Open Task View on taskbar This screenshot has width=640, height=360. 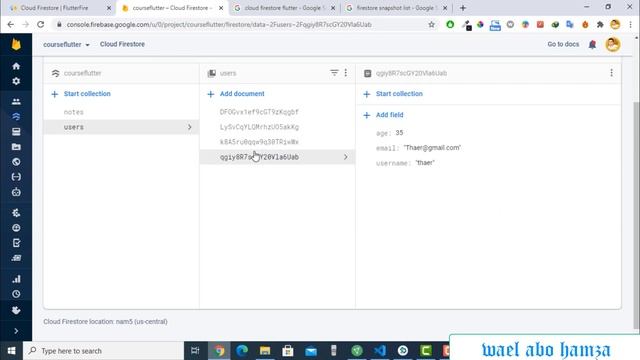(195, 351)
